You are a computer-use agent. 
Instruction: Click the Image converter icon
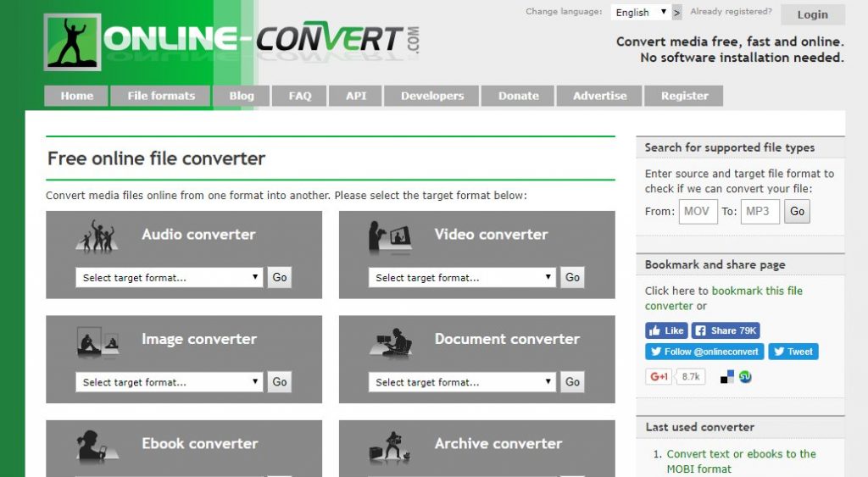(96, 341)
